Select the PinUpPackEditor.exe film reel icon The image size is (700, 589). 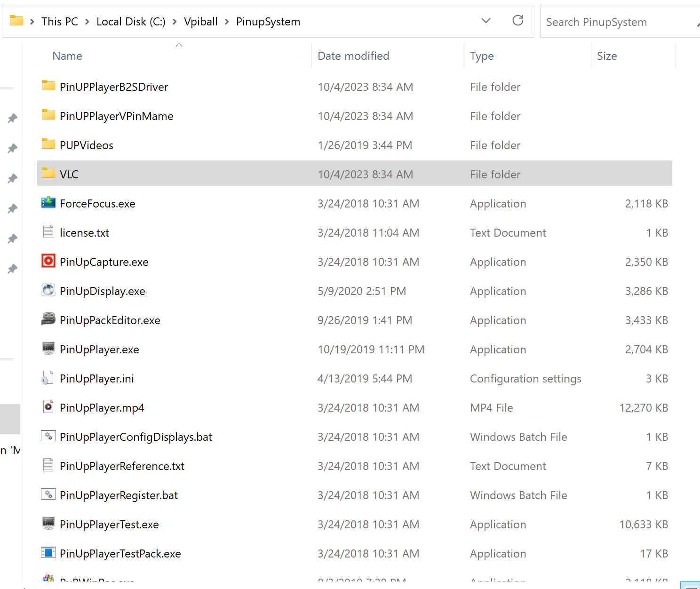(x=48, y=319)
